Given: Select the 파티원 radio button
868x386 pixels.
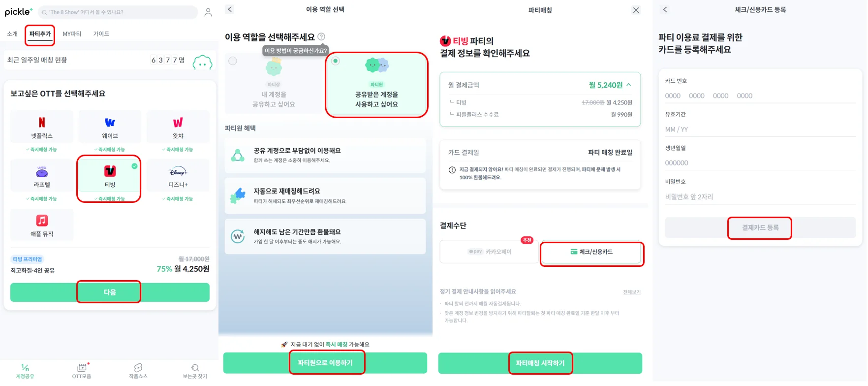Looking at the screenshot, I should coord(336,61).
